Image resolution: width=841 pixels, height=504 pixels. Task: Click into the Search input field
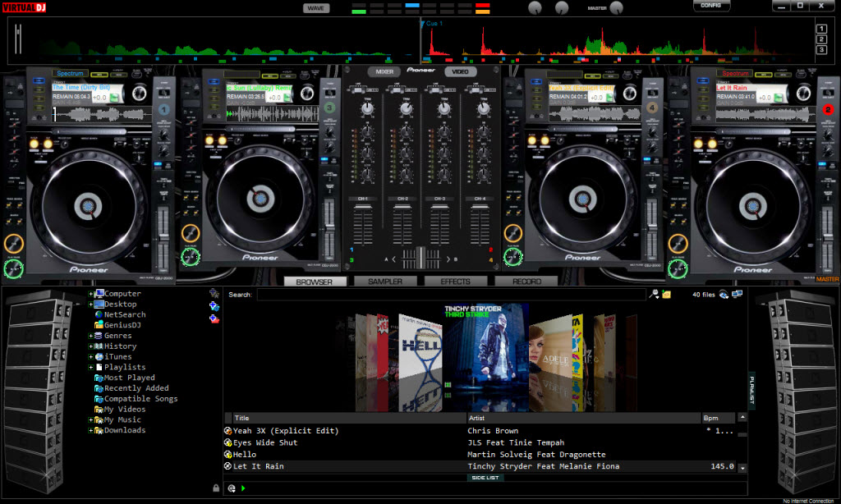coord(451,295)
